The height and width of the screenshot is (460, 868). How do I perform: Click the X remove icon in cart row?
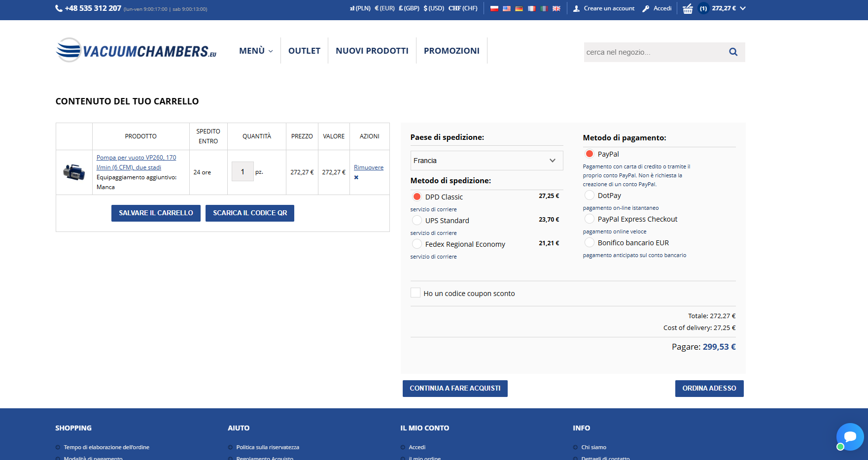pyautogui.click(x=356, y=177)
